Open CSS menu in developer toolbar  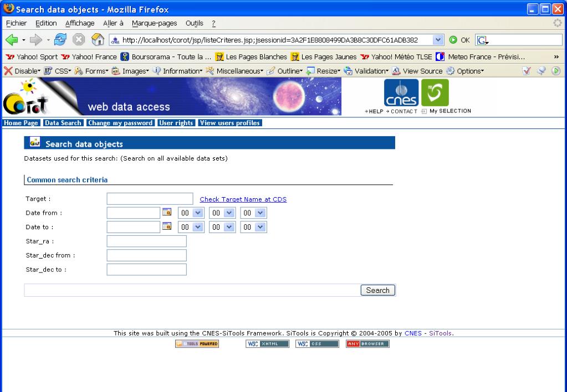point(58,71)
